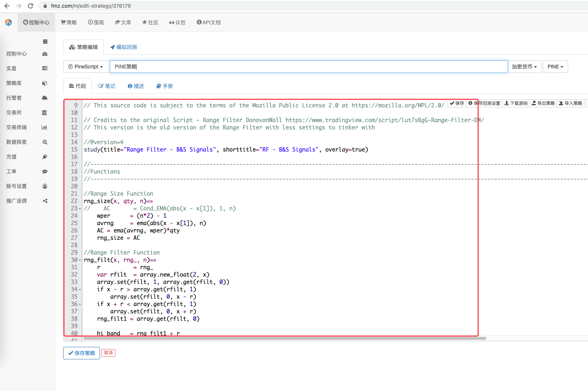
Task: Click the strategy name input field
Action: point(309,67)
